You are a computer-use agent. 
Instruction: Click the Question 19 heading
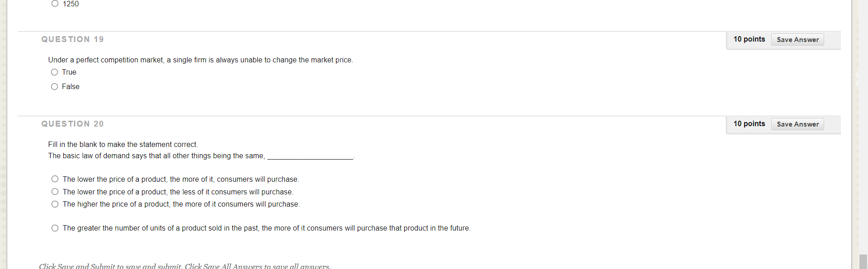coord(72,39)
